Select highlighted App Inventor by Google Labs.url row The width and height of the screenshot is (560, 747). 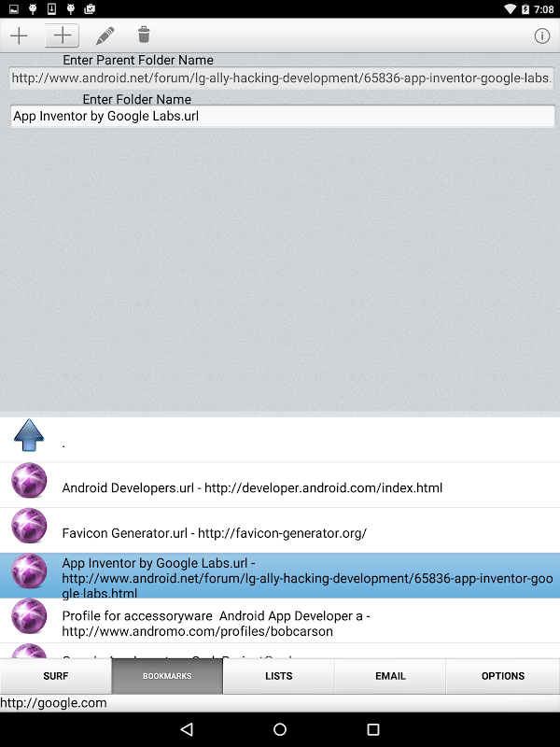click(x=280, y=575)
